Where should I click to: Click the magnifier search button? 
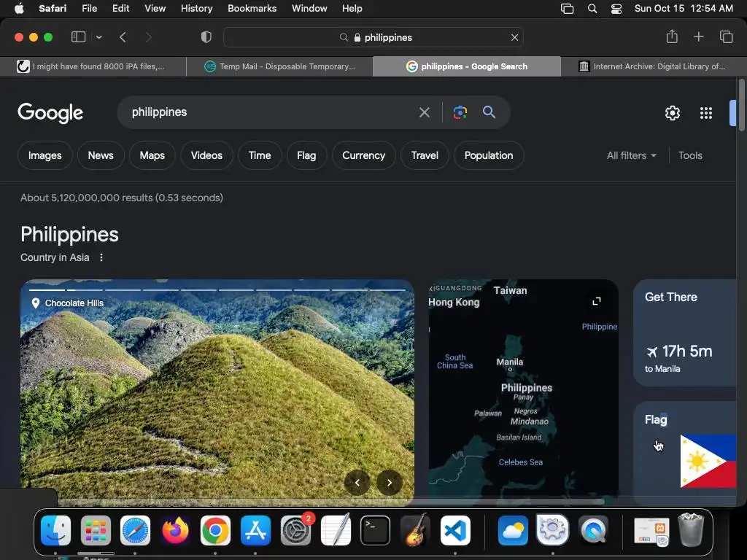point(489,112)
